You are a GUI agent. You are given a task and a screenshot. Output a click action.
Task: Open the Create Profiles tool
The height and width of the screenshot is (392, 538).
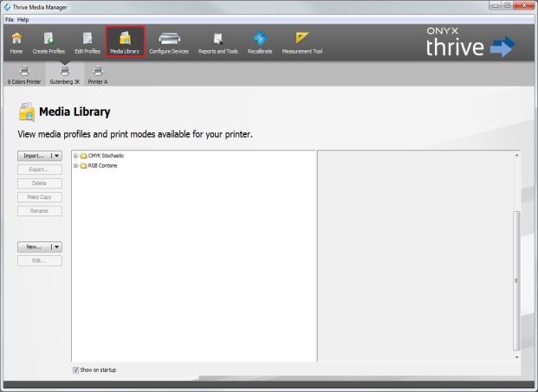coord(49,42)
